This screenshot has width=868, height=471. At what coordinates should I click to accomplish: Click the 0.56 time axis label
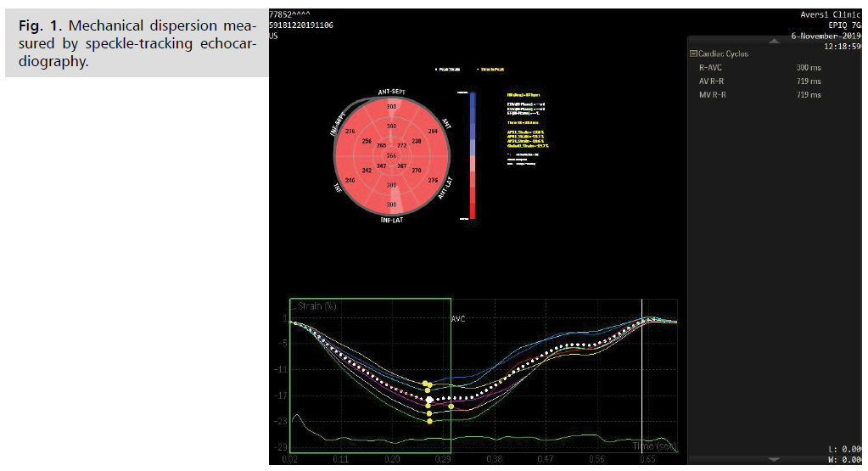(x=596, y=459)
